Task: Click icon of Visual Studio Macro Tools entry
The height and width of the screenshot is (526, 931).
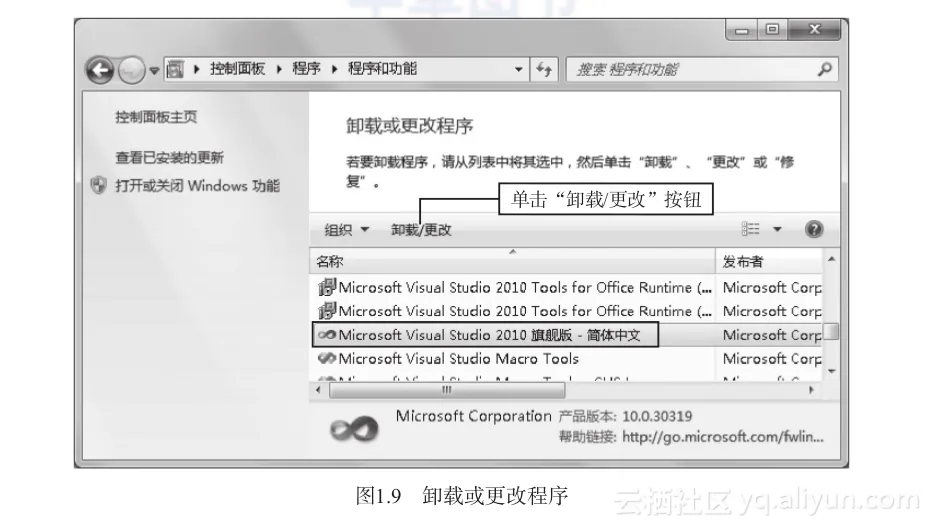Action: tap(327, 358)
